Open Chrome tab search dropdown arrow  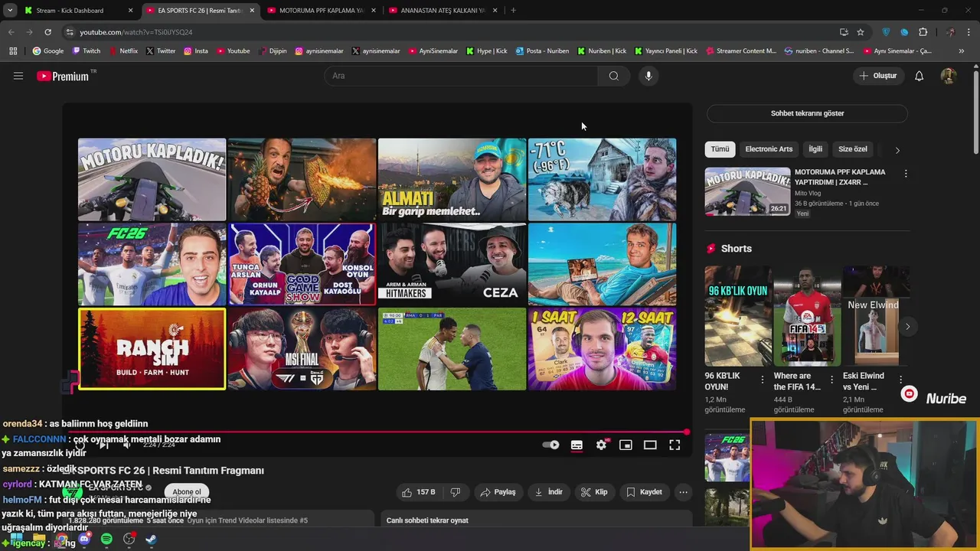10,11
